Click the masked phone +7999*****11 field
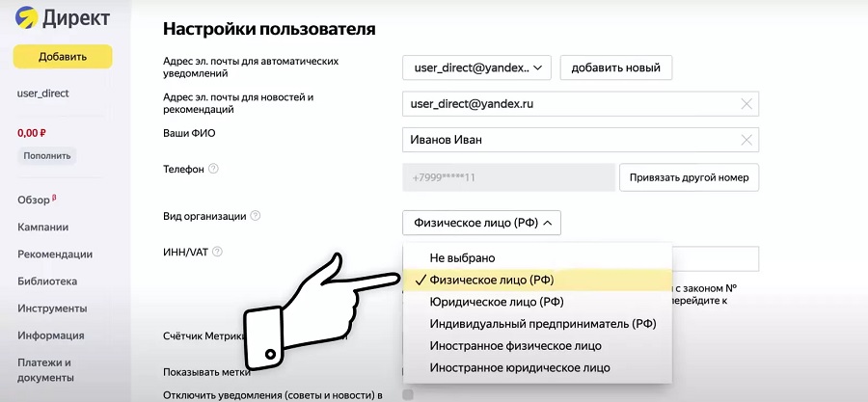Screen dimensions: 868x402 point(508,177)
